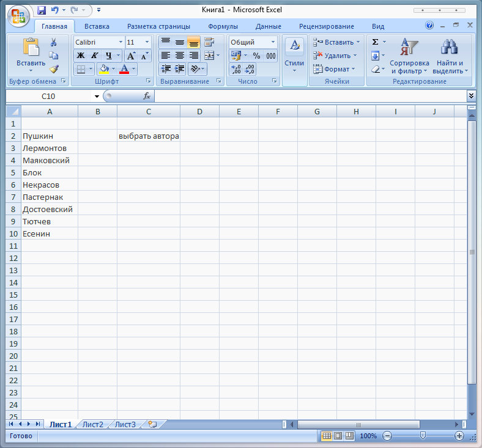
Task: Switch to the Вставка ribbon tab
Action: 97,26
